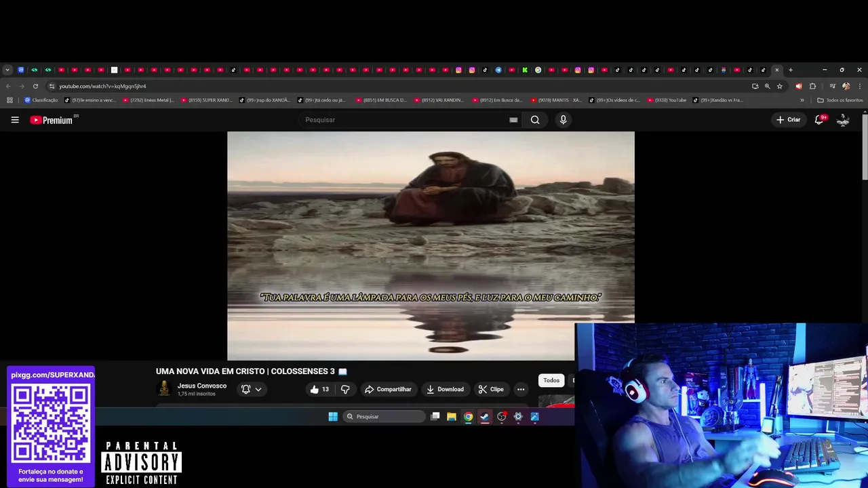The height and width of the screenshot is (488, 868).
Task: Open the Classificação bookmark
Action: pos(41,100)
